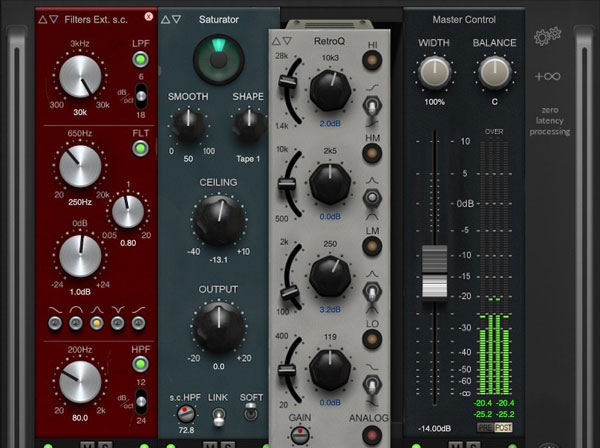Click the Saturator CEILING knob
The width and height of the screenshot is (600, 448).
point(217,216)
